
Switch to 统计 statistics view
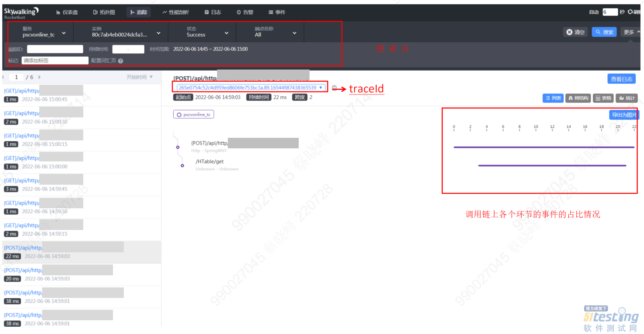pos(627,98)
